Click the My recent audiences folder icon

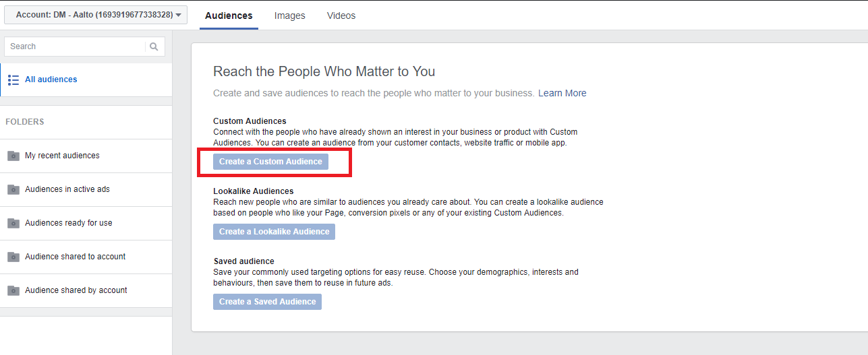pos(13,156)
